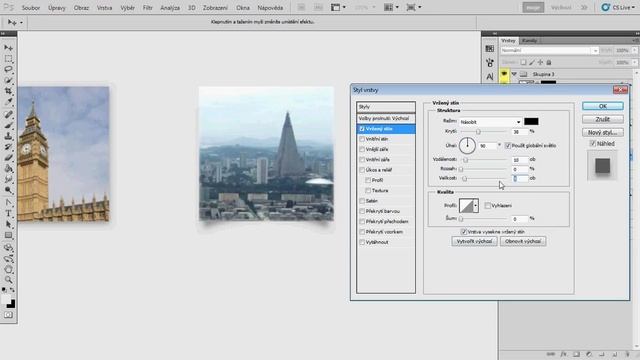
Task: Open the Character (A) panel icon
Action: pos(490,77)
